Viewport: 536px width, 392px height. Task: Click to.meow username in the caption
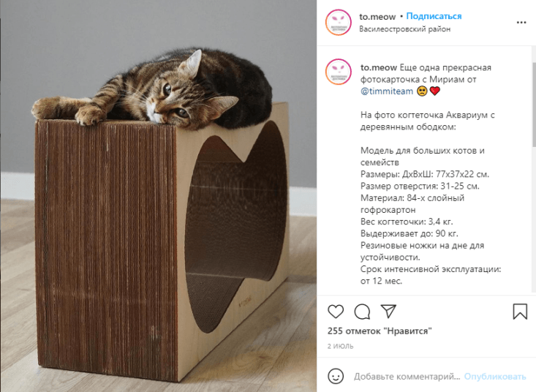click(379, 68)
